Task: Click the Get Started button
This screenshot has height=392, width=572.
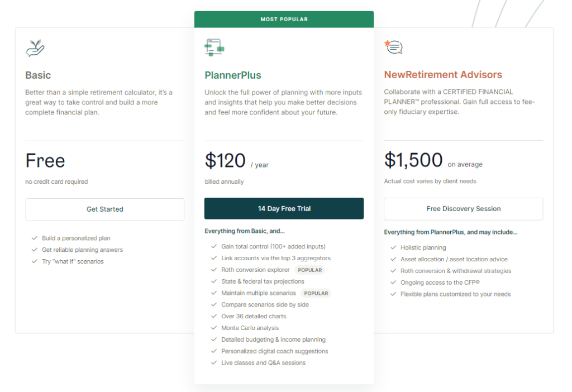Action: click(x=105, y=209)
